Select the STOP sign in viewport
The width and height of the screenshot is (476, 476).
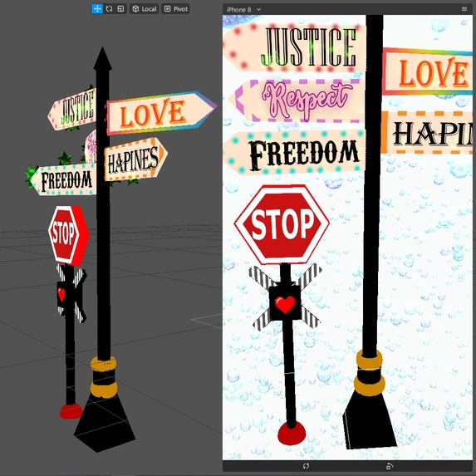click(x=68, y=235)
